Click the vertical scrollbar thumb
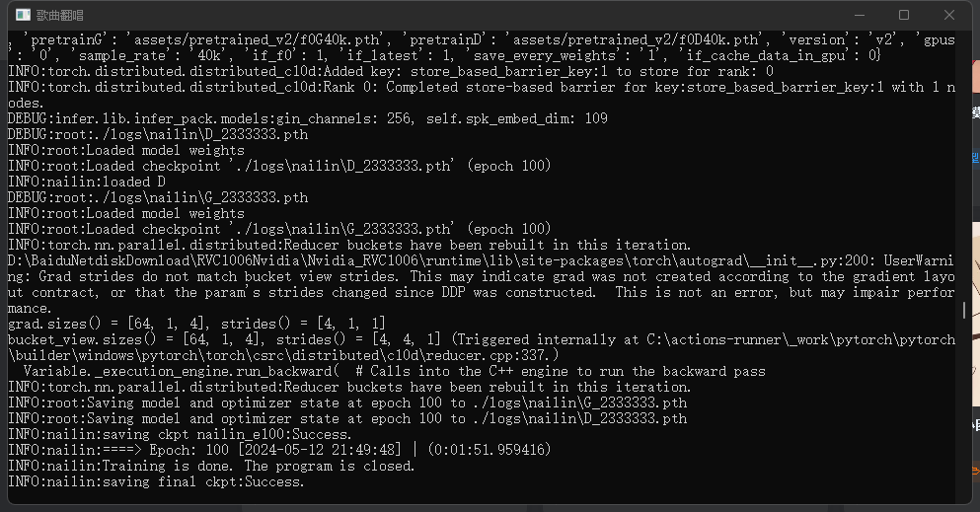The image size is (980, 512). [964, 310]
